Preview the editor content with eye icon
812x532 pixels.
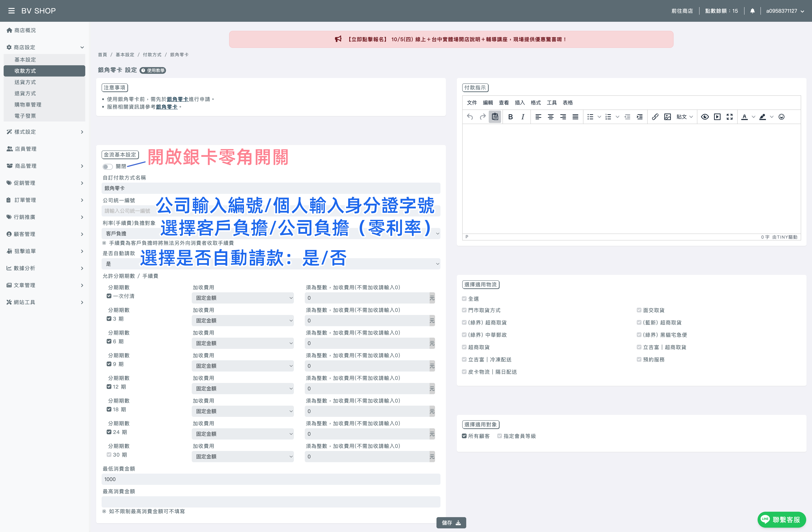[x=705, y=117]
